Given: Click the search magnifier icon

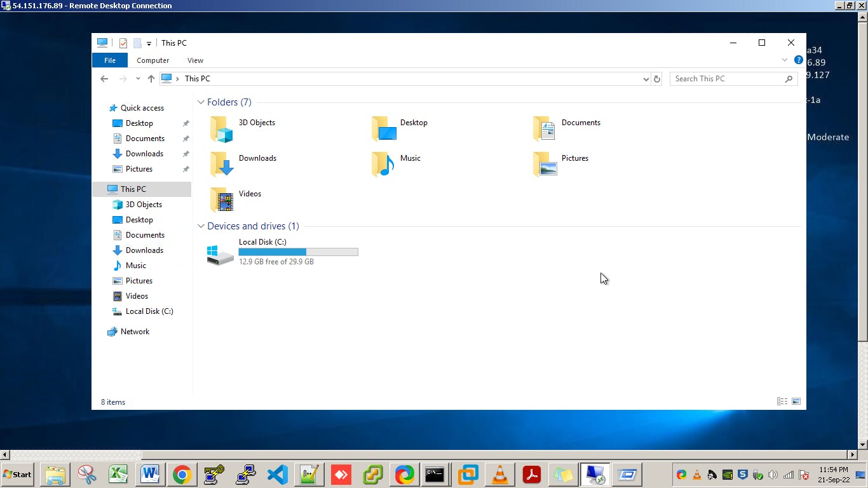Looking at the screenshot, I should point(789,79).
